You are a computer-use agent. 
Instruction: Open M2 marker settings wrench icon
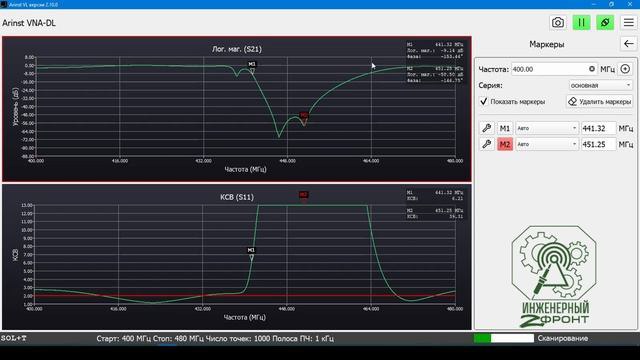click(487, 144)
